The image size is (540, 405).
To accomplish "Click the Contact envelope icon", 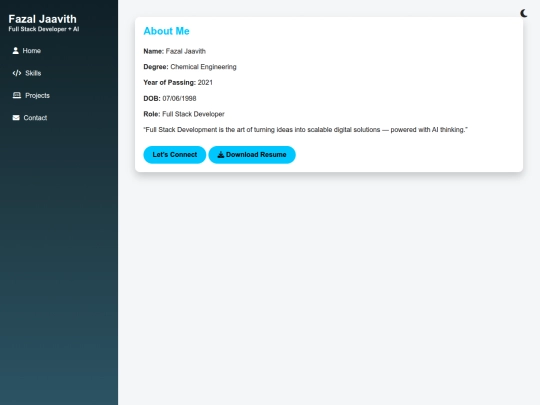I will [x=16, y=118].
